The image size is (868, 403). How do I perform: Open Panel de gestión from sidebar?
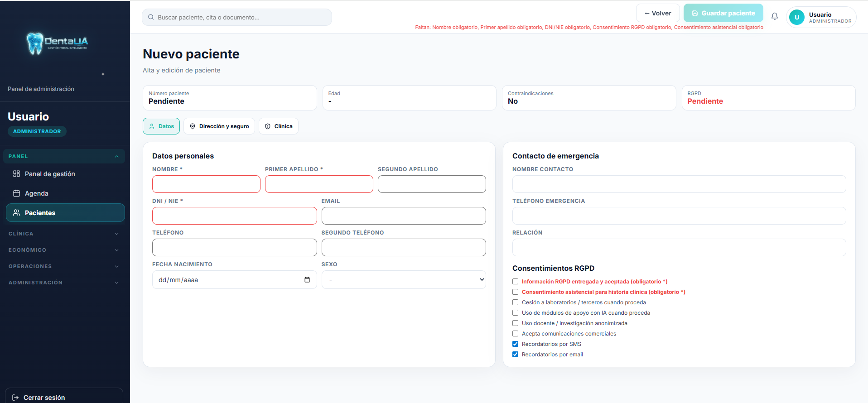pos(50,174)
